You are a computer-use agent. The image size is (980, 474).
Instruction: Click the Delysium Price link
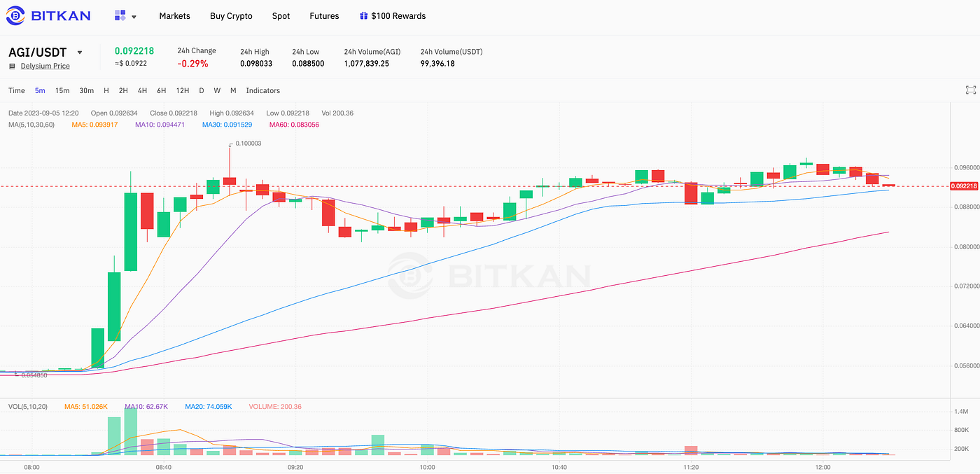pyautogui.click(x=45, y=65)
